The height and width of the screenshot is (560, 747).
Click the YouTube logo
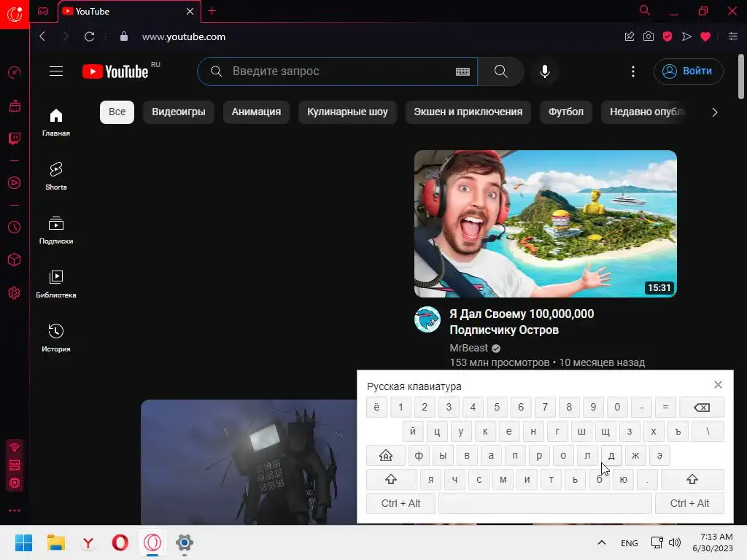click(x=116, y=71)
